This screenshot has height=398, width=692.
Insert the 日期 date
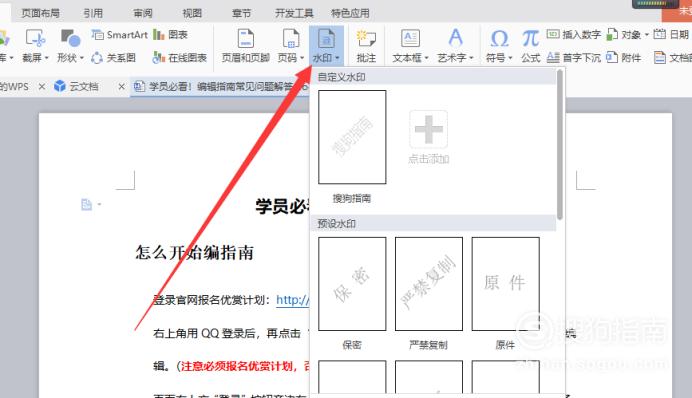pyautogui.click(x=671, y=34)
